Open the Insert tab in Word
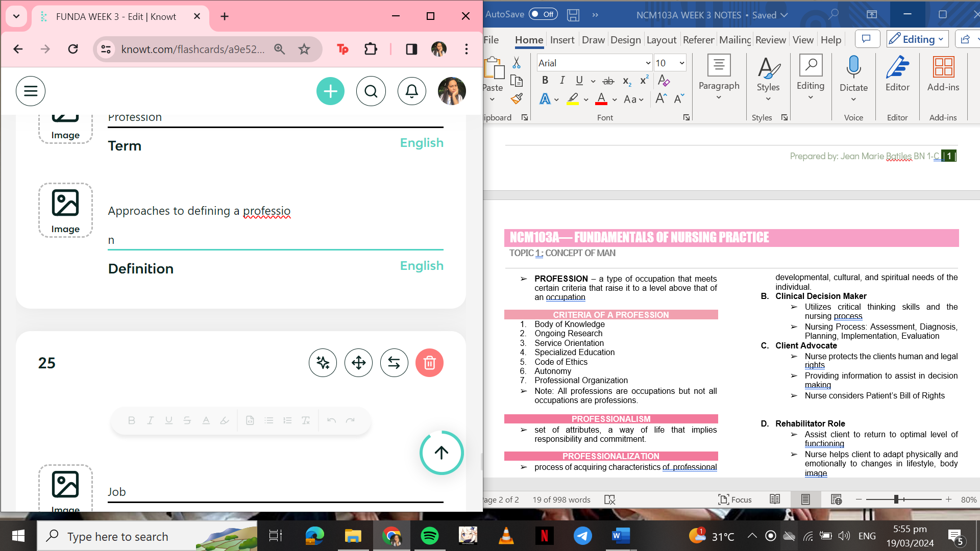The width and height of the screenshot is (980, 551). coord(562,40)
